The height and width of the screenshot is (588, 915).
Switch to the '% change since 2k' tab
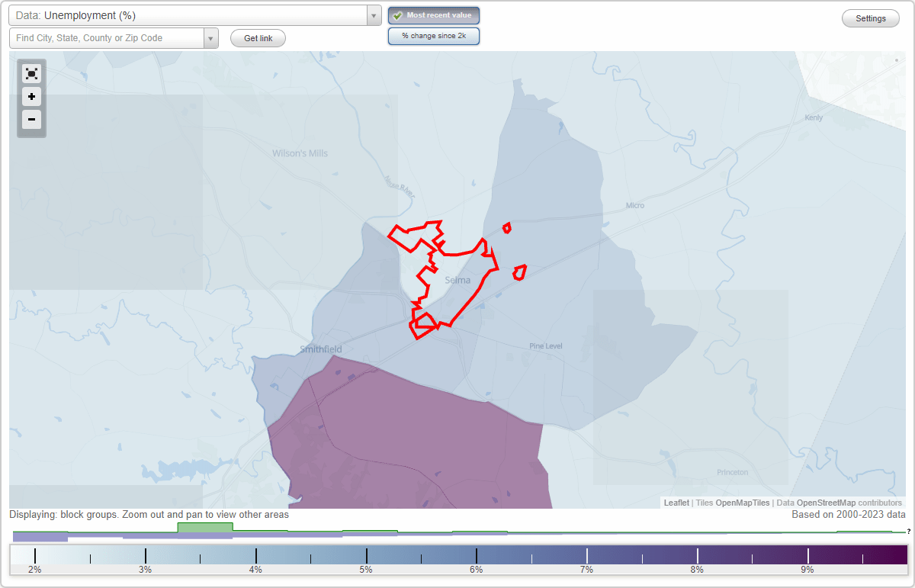434,35
